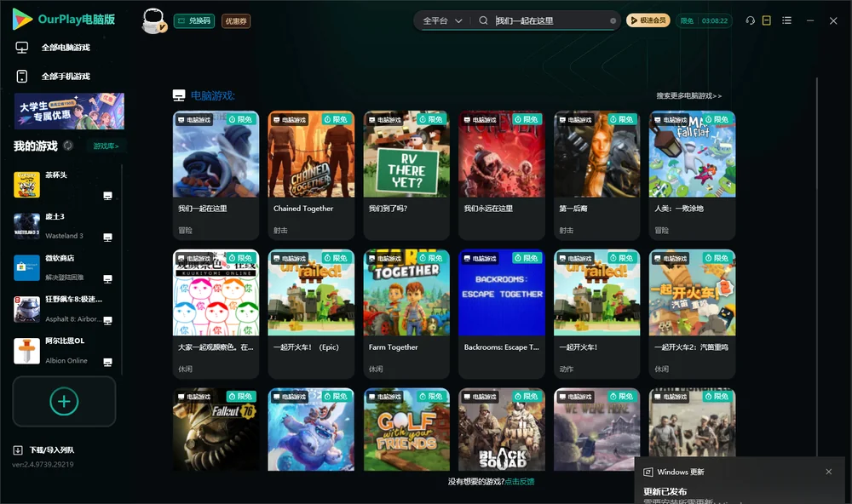Open the 极速会员 membership button
The image size is (852, 504).
click(x=648, y=20)
